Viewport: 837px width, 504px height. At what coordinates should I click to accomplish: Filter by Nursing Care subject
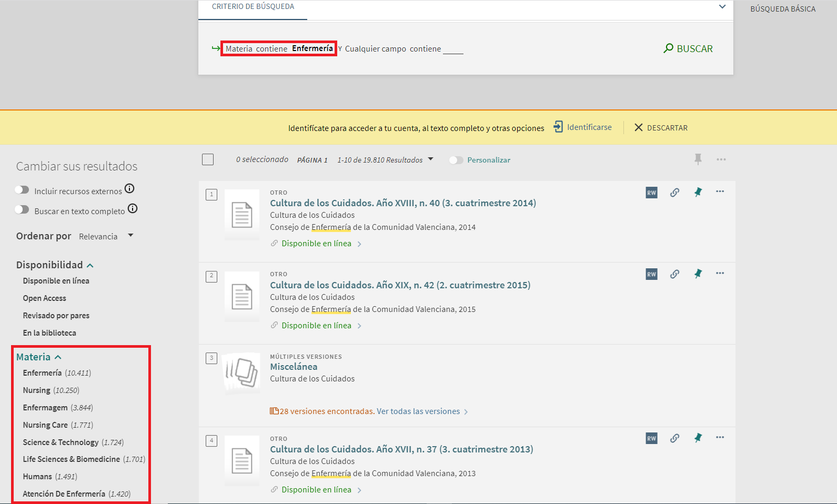tap(45, 425)
